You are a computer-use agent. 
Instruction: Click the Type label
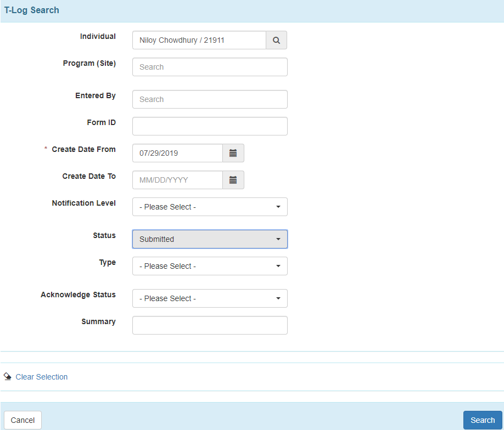pos(108,262)
